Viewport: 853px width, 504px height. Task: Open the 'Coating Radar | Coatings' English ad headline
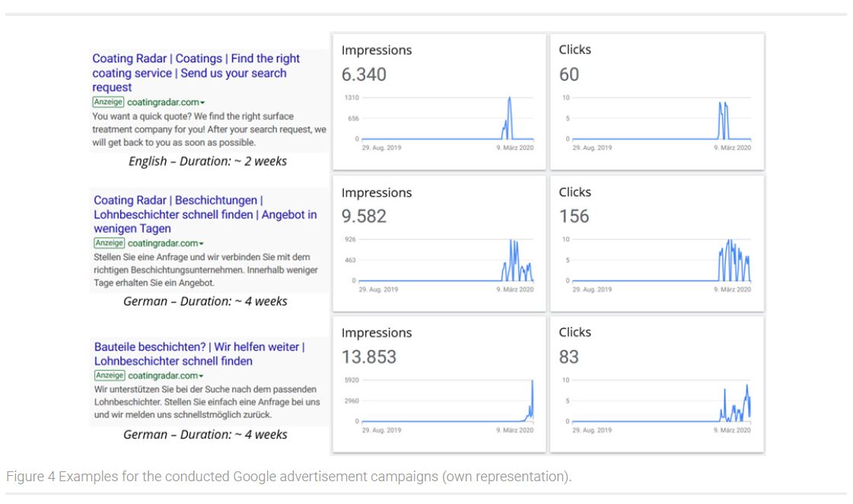(196, 73)
